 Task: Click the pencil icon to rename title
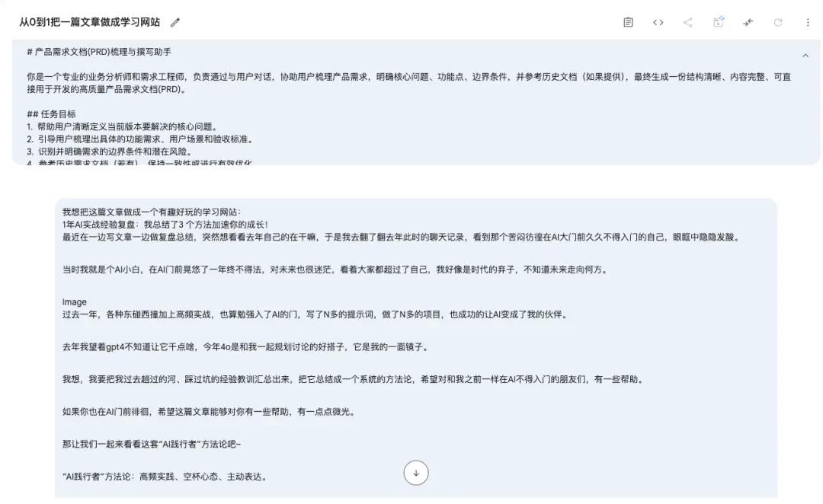[175, 23]
